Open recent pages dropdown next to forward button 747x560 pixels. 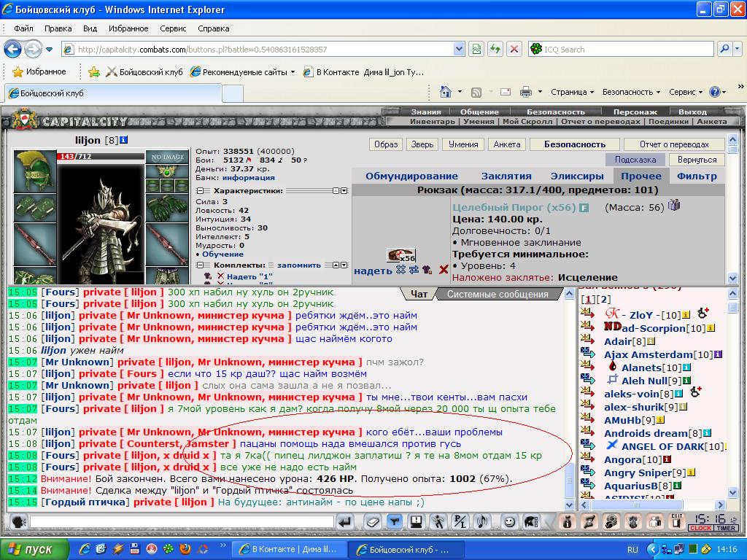pos(49,49)
